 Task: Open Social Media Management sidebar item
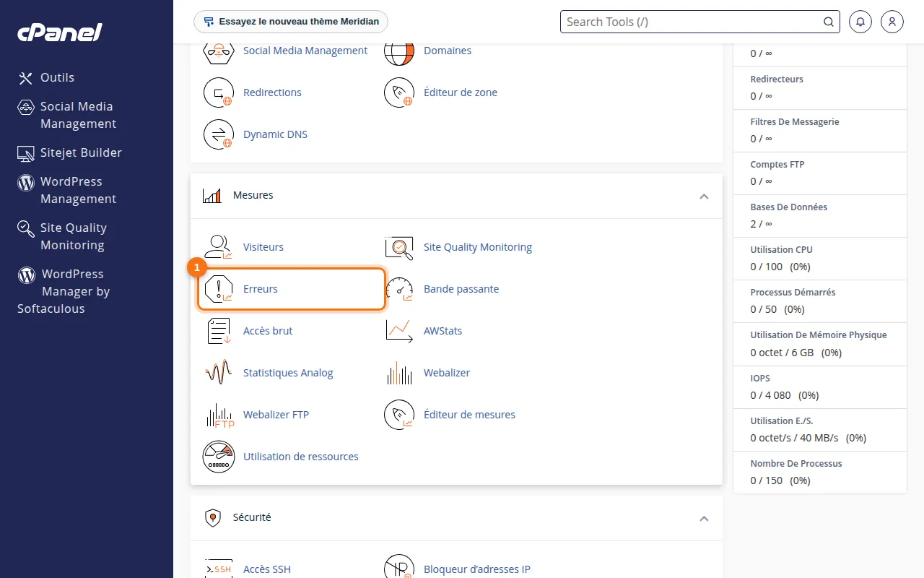tap(78, 115)
